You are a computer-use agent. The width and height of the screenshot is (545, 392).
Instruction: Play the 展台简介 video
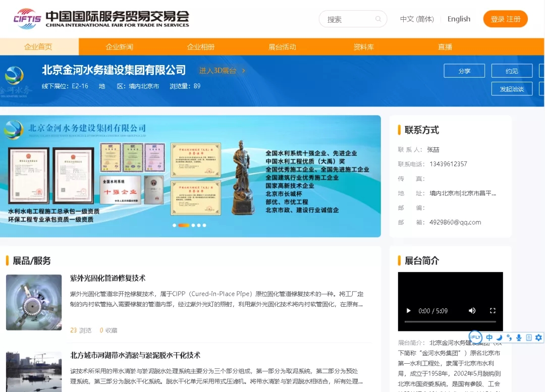(x=408, y=311)
